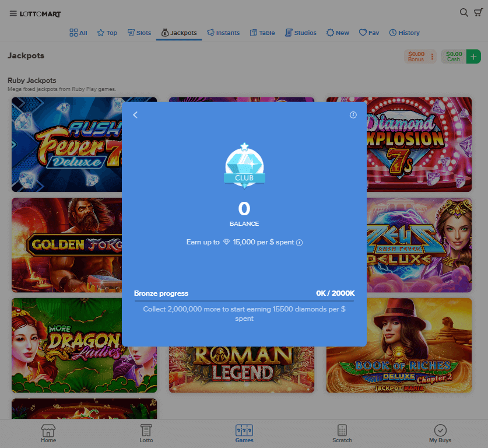
Task: Click the search magnifier icon
Action: [x=464, y=12]
